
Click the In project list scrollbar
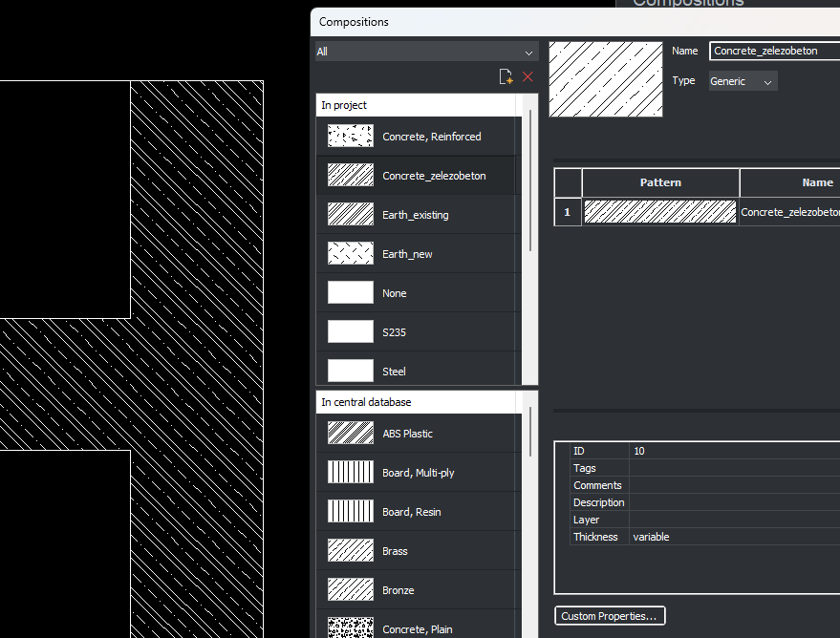tap(530, 181)
